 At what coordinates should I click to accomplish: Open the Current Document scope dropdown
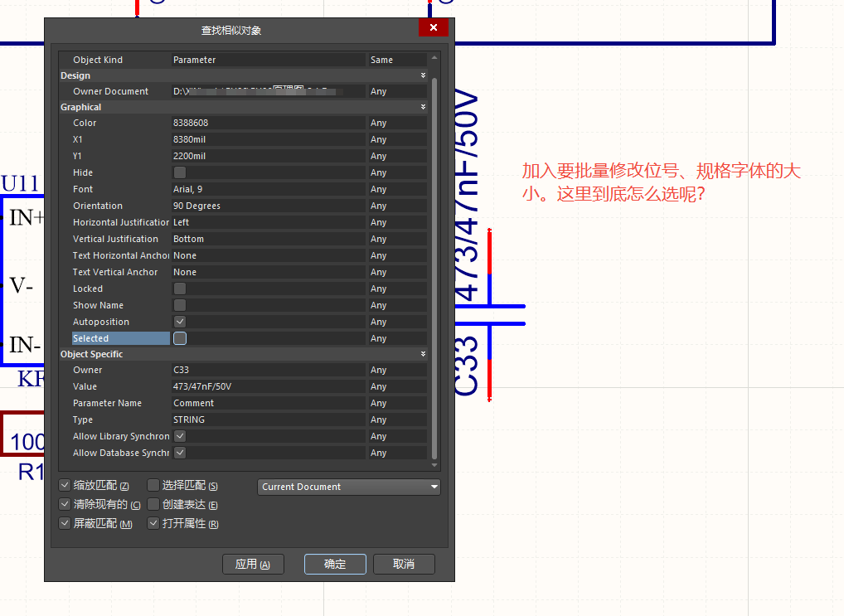click(349, 487)
